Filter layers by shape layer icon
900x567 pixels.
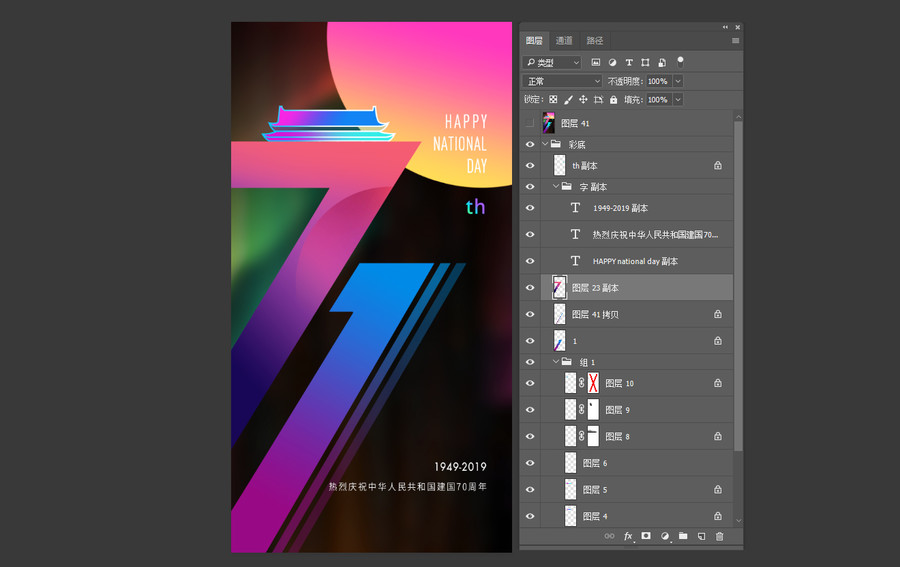click(x=645, y=62)
